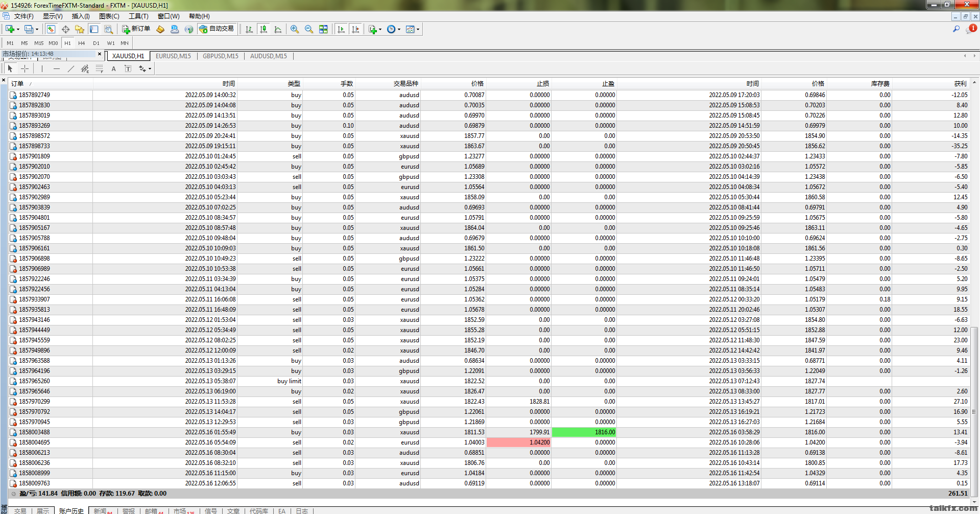Select the equidistant channel tool

tap(85, 68)
